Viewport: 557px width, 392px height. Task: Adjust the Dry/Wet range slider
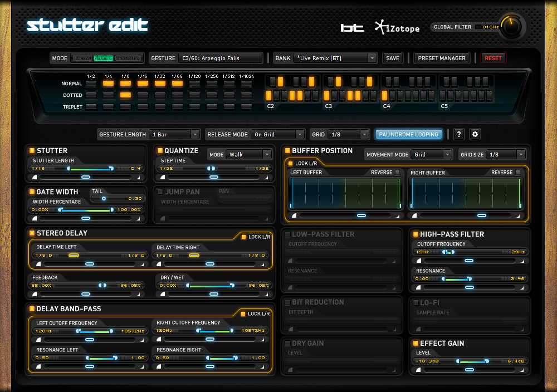click(211, 285)
